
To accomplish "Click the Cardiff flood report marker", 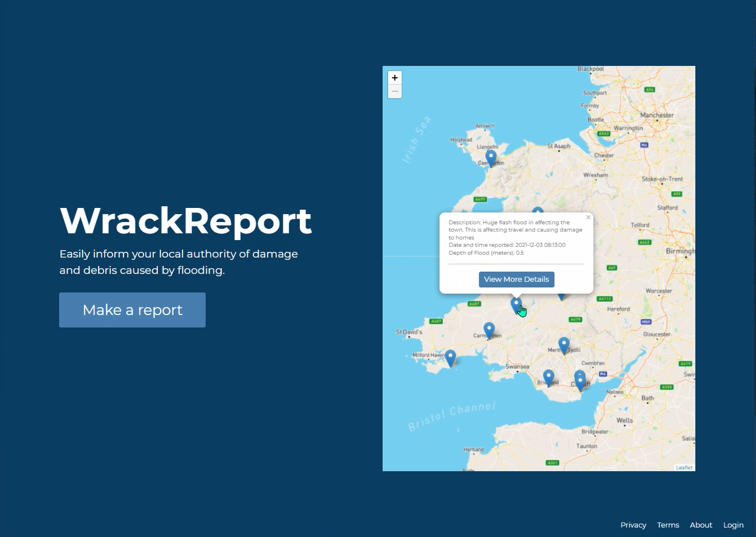I will click(x=580, y=380).
